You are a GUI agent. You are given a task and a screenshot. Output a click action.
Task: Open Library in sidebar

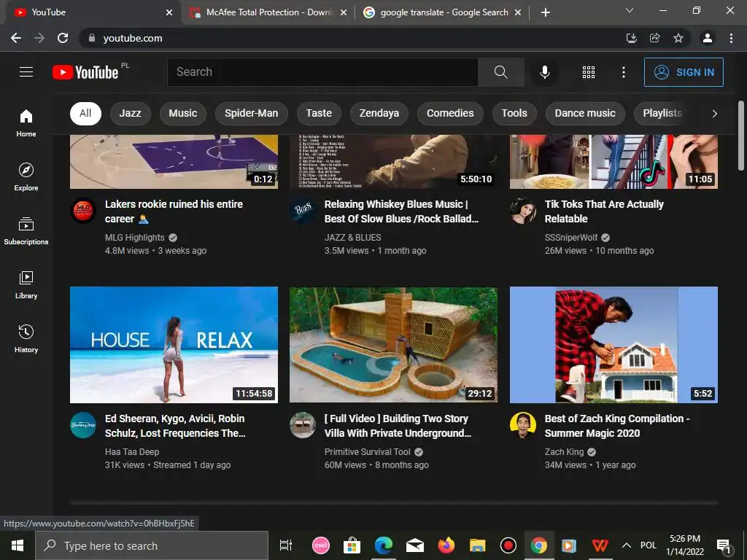click(x=26, y=285)
